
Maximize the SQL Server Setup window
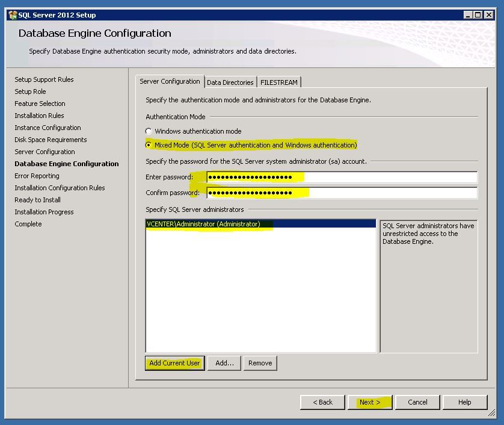click(478, 15)
